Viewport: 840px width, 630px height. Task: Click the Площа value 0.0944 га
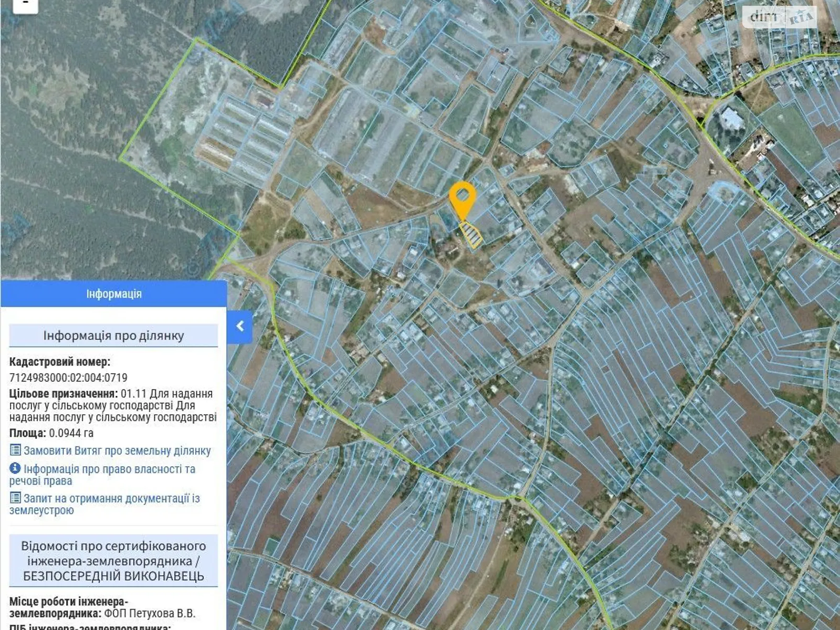(71, 433)
